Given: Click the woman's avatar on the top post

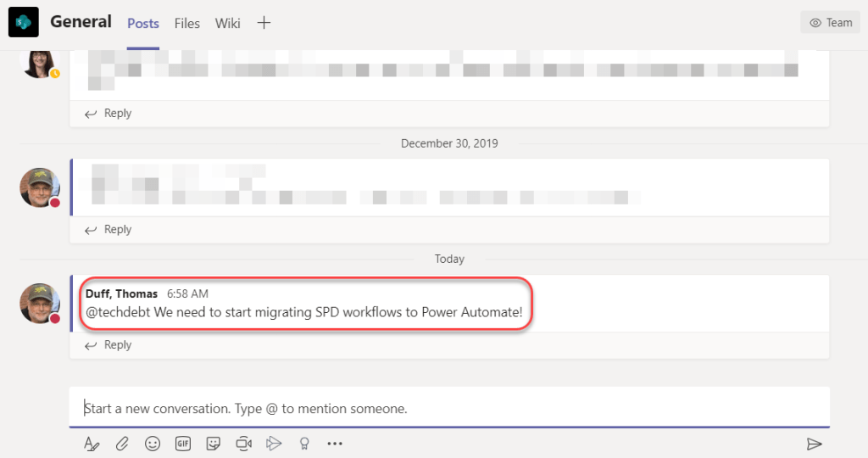Looking at the screenshot, I should pyautogui.click(x=40, y=63).
